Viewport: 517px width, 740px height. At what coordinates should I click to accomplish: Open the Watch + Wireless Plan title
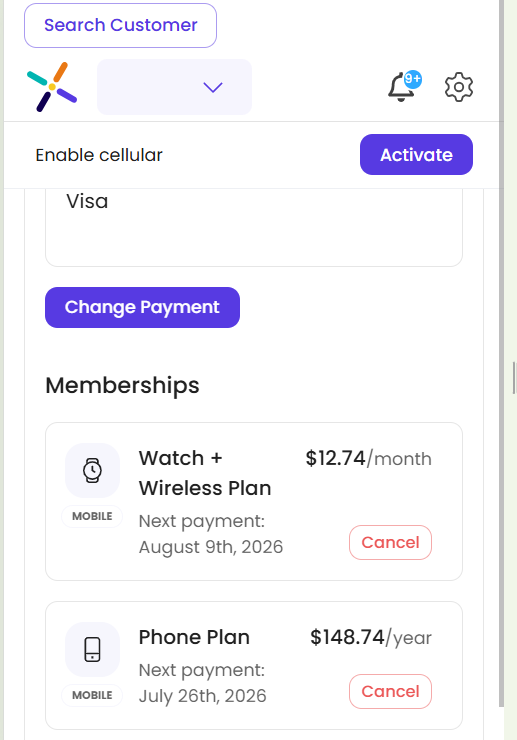point(205,473)
